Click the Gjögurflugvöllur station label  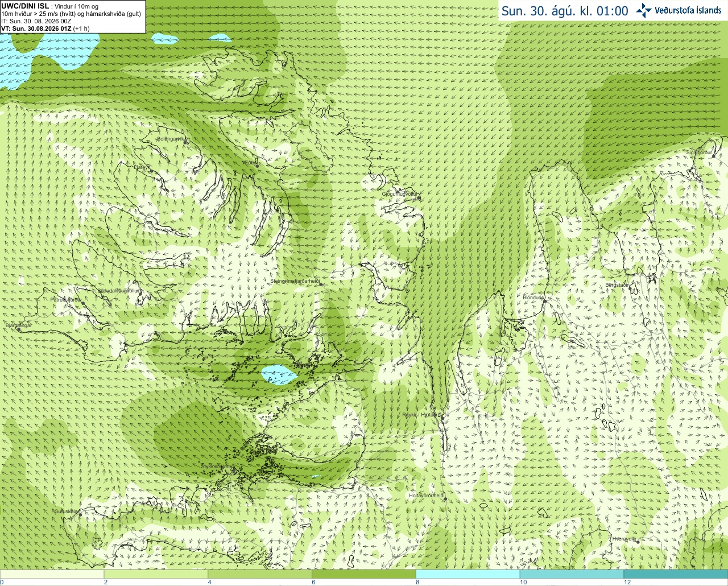click(399, 194)
